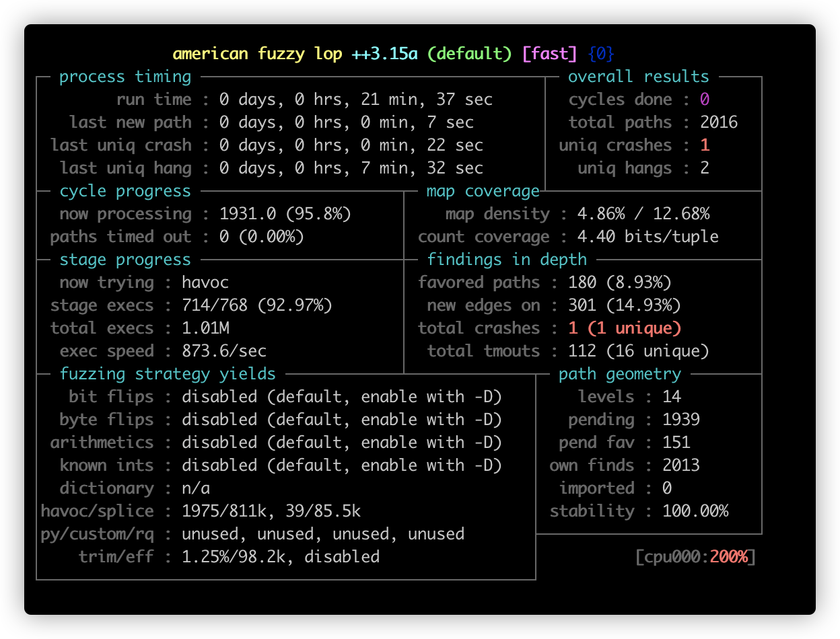Click the 'havoc/splice' label

pyautogui.click(x=97, y=511)
